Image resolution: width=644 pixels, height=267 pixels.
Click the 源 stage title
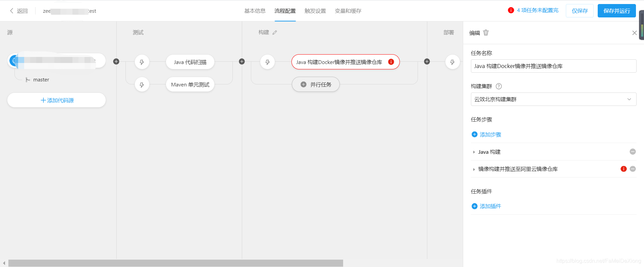(x=10, y=32)
